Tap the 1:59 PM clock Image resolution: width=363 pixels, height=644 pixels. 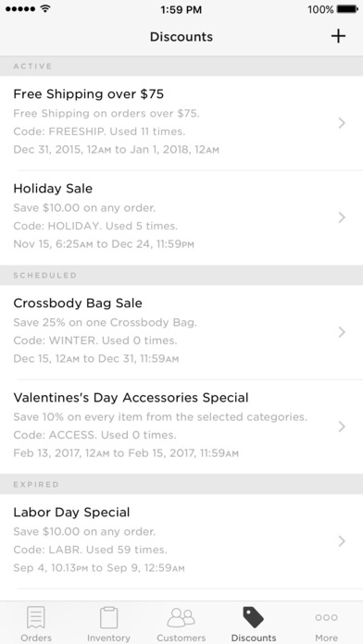pos(181,9)
